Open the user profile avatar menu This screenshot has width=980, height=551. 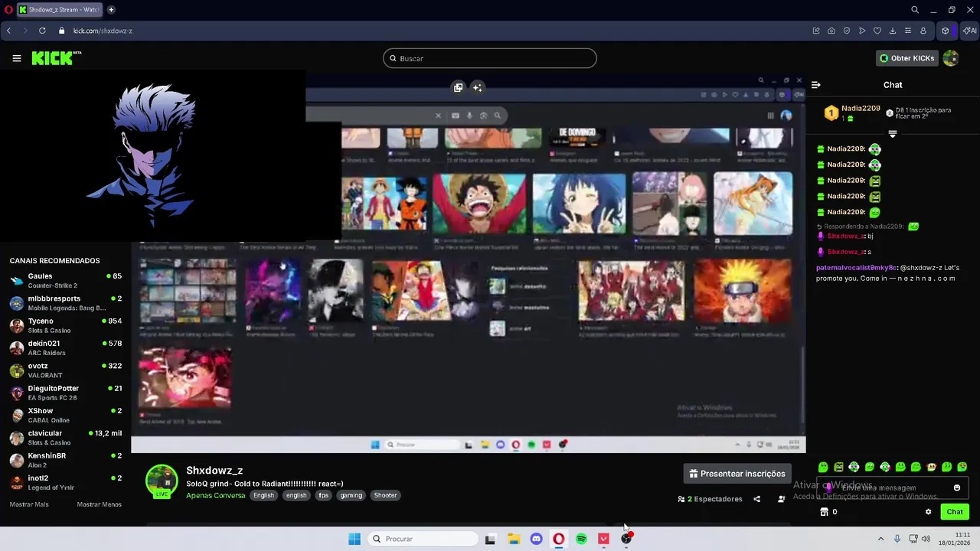pos(951,58)
